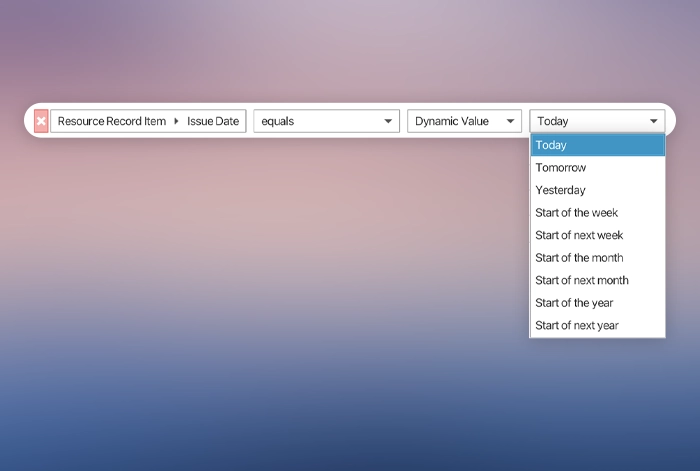
Task: Choose the highlighted Today option in list
Action: (x=597, y=145)
